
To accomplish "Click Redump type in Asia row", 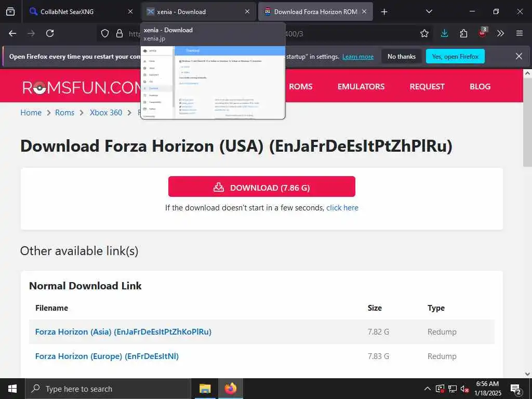I will pos(442,331).
